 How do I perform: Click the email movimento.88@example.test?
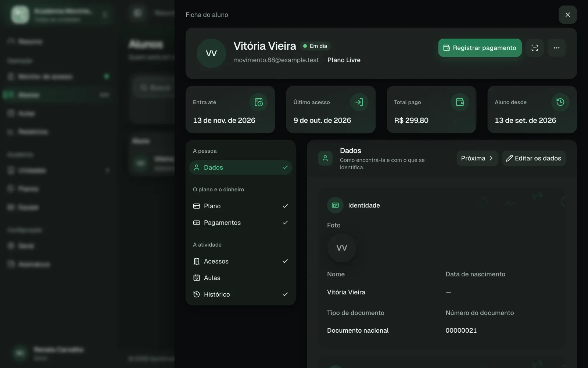(x=276, y=60)
